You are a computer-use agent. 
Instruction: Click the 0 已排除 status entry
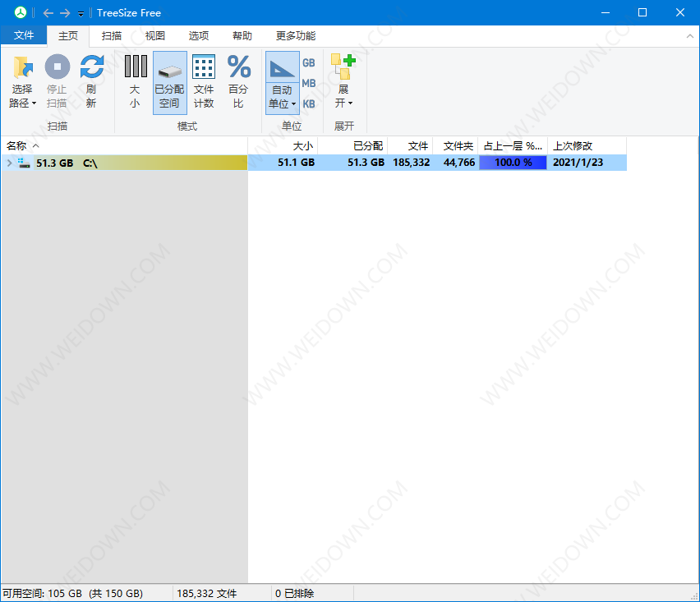tap(295, 594)
